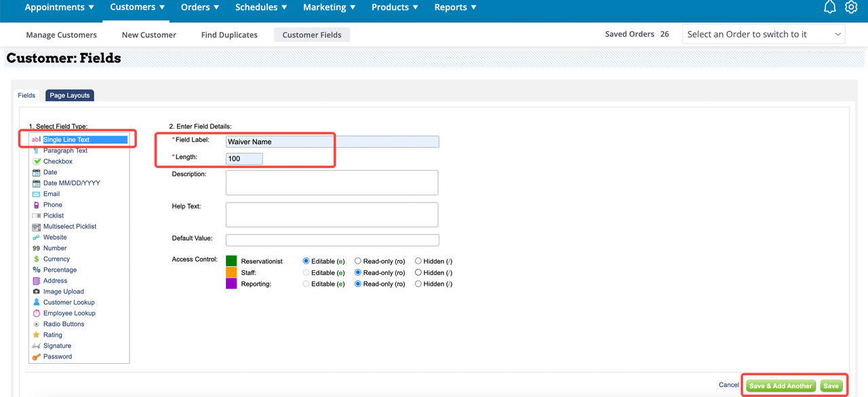Set Reservationist access to Hidden
The width and height of the screenshot is (868, 397).
[x=418, y=261]
